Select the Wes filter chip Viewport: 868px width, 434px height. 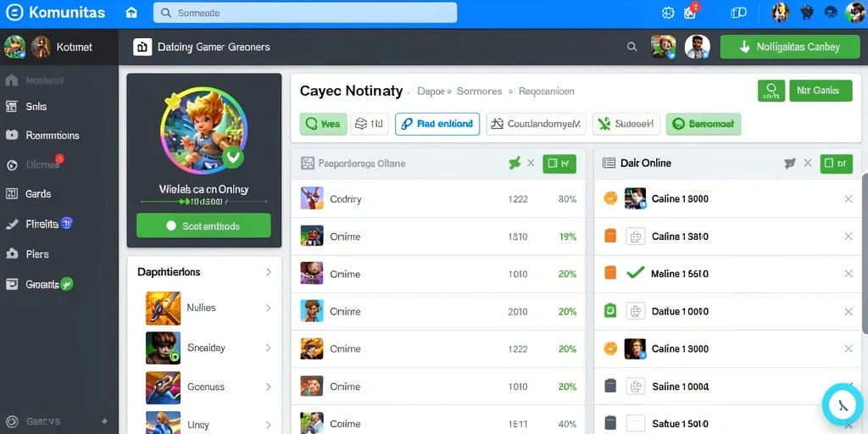[323, 124]
